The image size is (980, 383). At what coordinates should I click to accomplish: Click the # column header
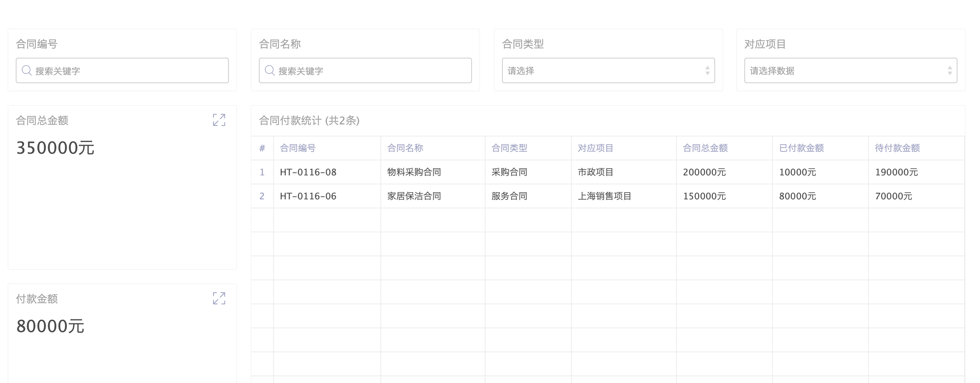[262, 148]
